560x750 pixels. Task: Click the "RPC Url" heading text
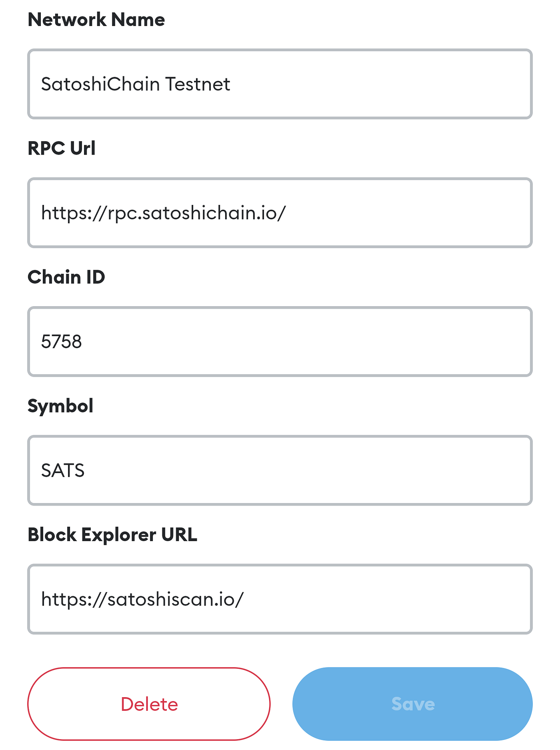tap(62, 148)
